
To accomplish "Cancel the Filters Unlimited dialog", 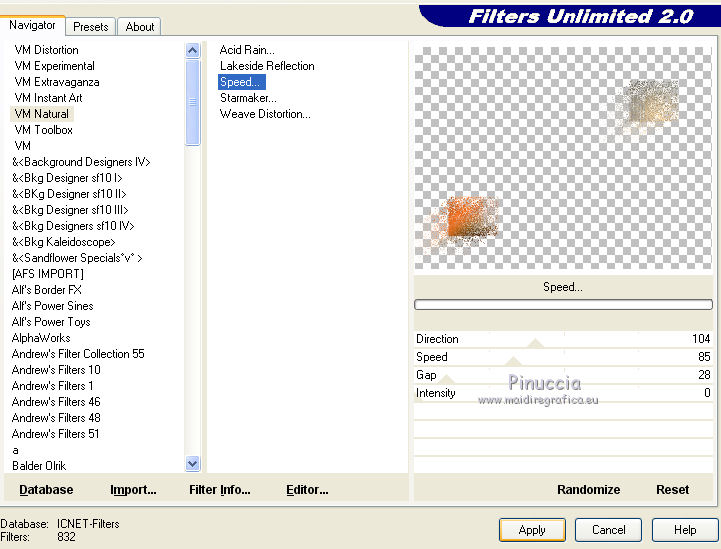I will pyautogui.click(x=608, y=530).
